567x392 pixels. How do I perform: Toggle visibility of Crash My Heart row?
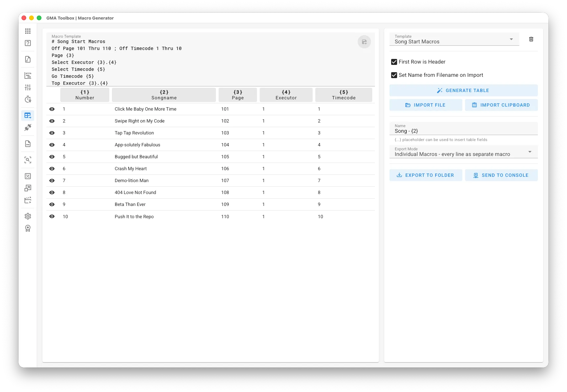coord(52,169)
